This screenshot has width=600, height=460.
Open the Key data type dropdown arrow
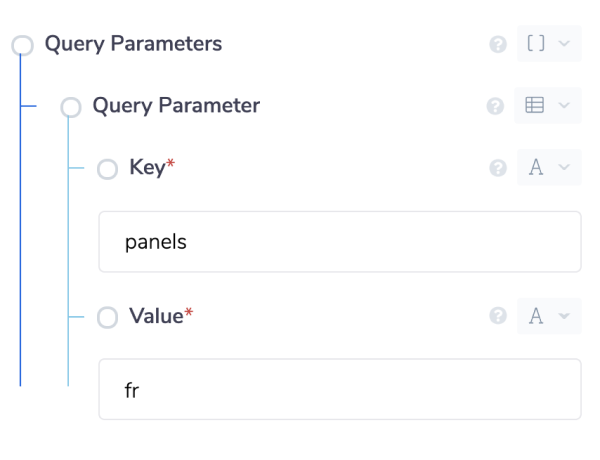(564, 168)
